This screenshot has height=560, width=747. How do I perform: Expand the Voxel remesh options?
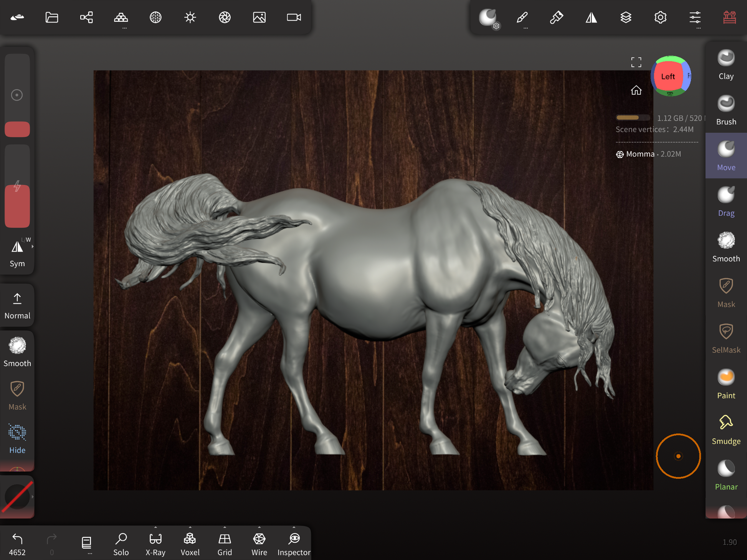click(190, 527)
